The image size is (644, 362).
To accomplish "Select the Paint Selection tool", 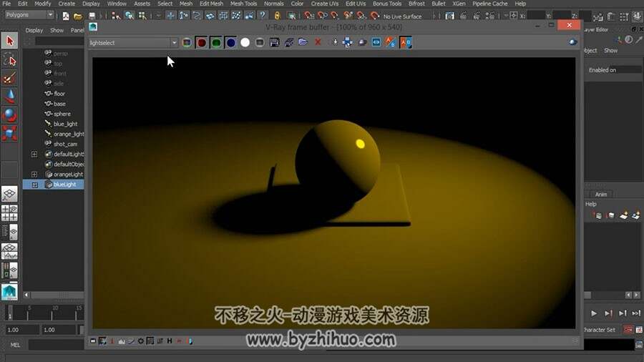I will tap(9, 78).
